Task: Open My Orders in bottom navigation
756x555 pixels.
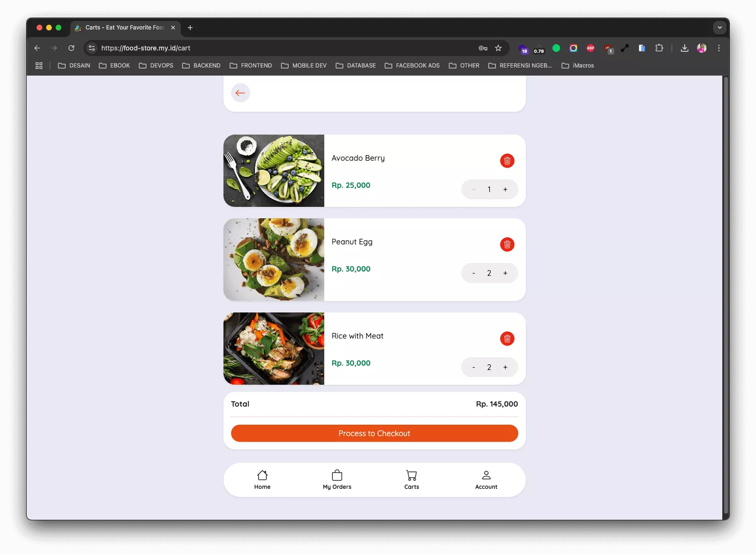Action: (x=337, y=480)
